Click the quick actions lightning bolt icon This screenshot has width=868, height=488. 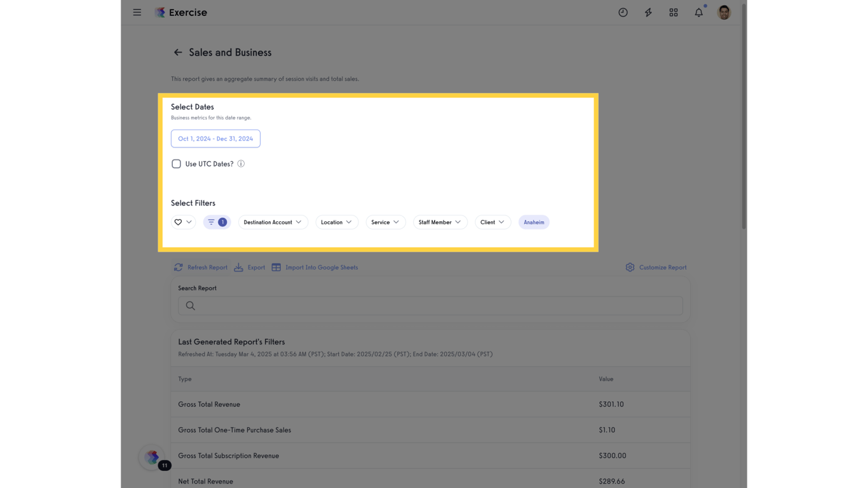pyautogui.click(x=648, y=12)
